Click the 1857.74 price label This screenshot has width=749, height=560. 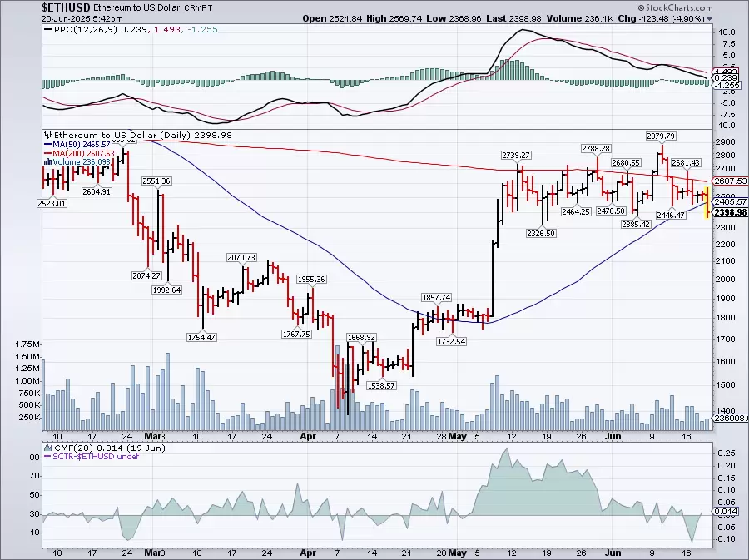pos(436,298)
